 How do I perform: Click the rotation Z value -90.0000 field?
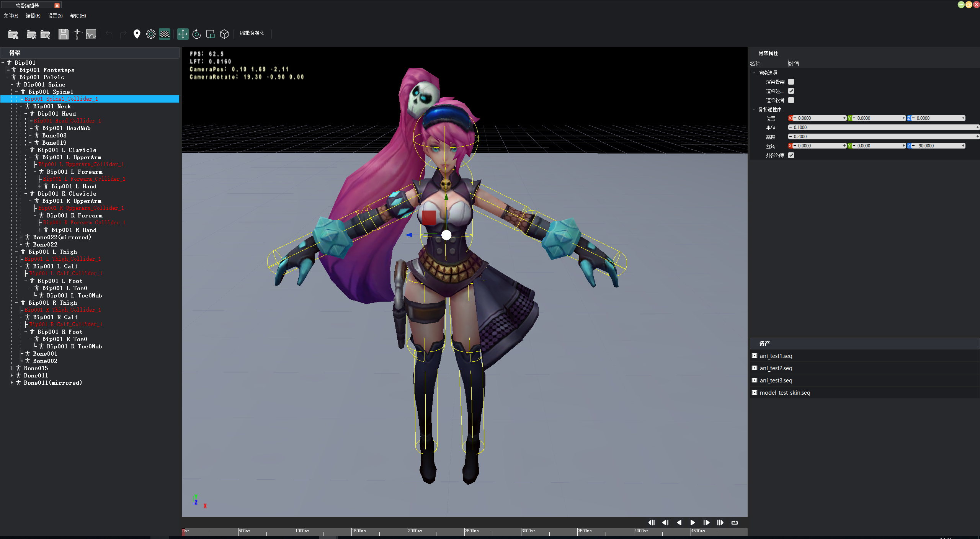[938, 146]
